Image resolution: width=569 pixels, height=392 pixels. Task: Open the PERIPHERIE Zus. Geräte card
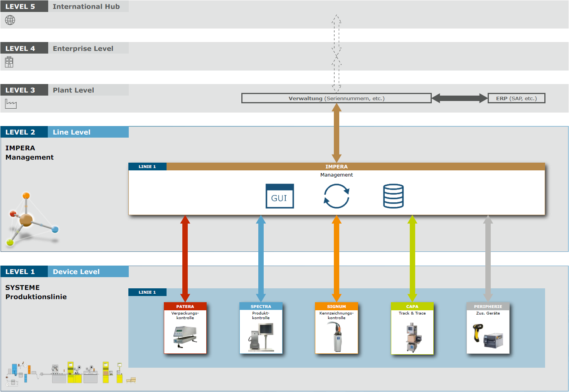[x=488, y=328]
